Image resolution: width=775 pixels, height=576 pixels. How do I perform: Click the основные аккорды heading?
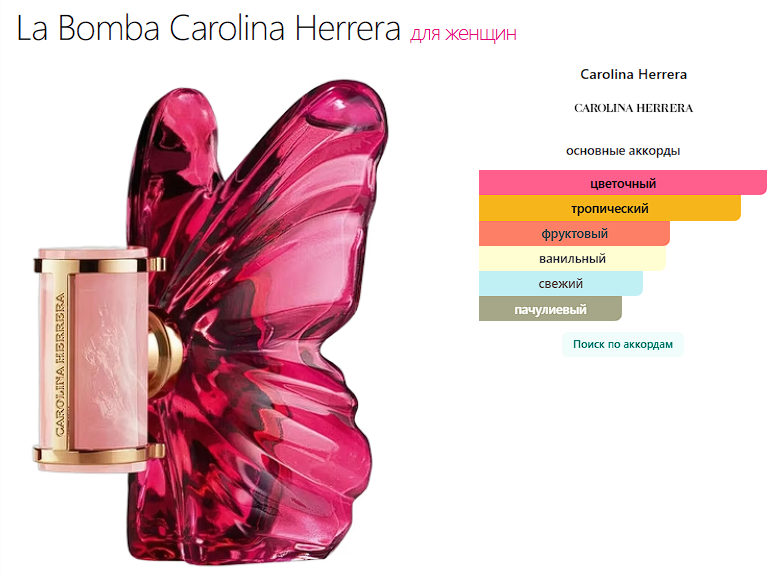[x=623, y=151]
